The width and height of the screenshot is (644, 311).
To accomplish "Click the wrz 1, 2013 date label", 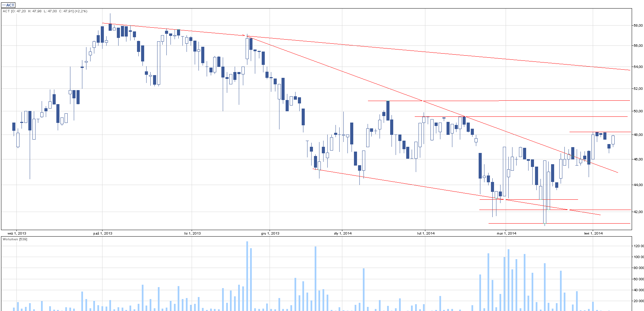I will pyautogui.click(x=17, y=234).
